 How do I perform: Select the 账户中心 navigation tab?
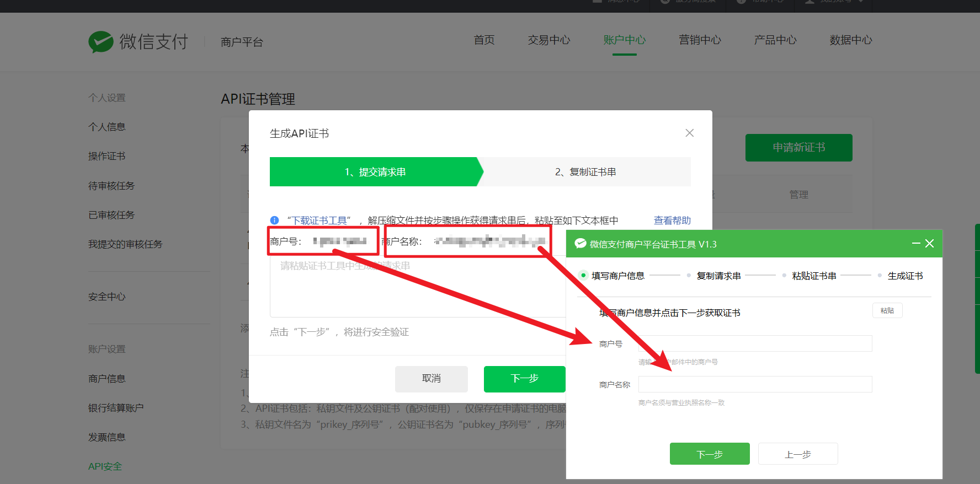624,40
